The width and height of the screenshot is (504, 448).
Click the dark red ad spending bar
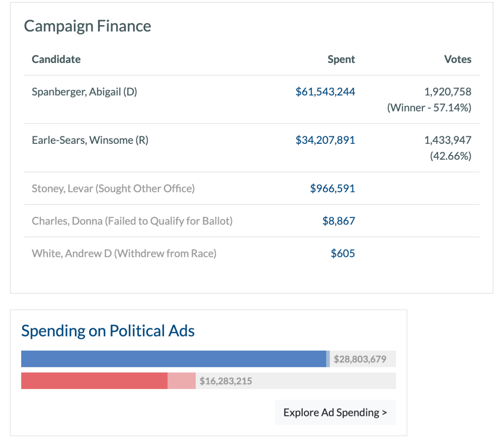pos(94,381)
